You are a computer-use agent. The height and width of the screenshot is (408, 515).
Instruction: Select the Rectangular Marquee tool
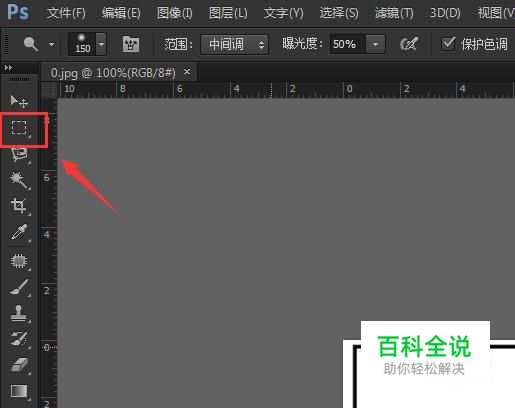coord(19,128)
